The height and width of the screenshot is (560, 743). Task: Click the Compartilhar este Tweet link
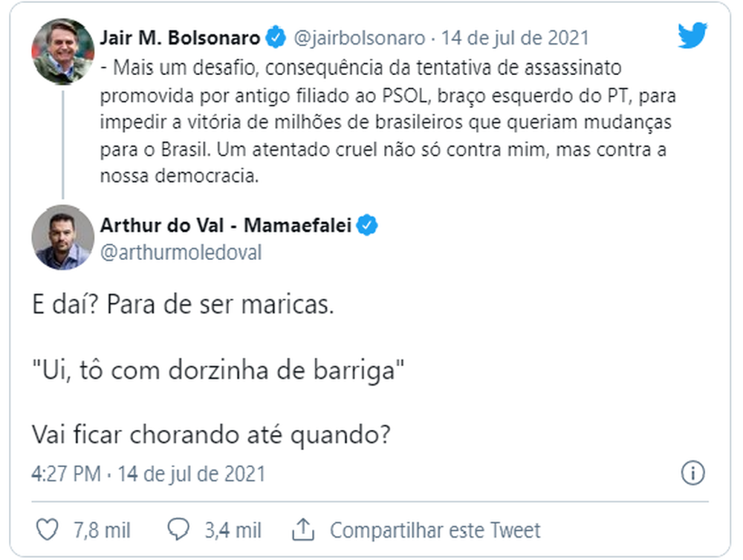(436, 530)
